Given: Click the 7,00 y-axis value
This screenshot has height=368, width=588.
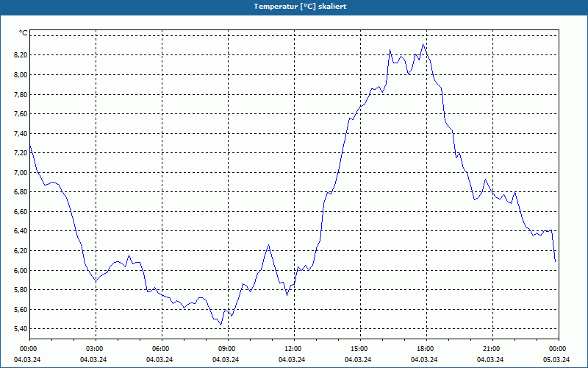Looking at the screenshot, I should tap(20, 172).
